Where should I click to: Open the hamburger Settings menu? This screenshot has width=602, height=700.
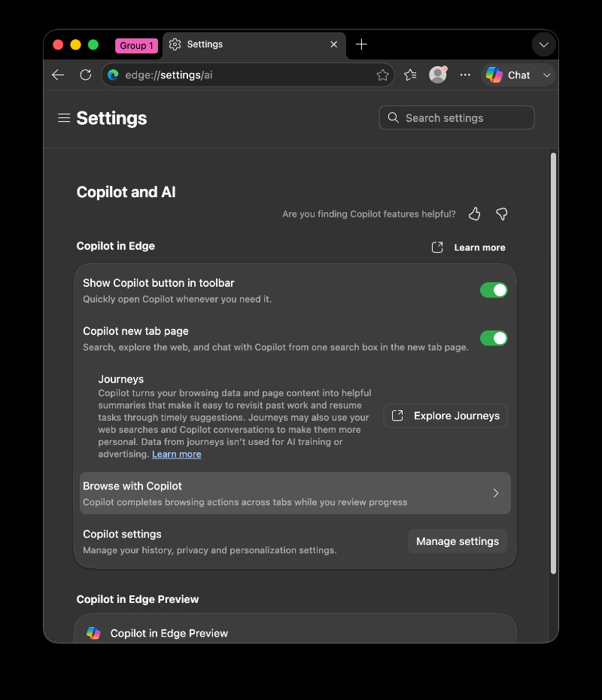click(x=64, y=118)
